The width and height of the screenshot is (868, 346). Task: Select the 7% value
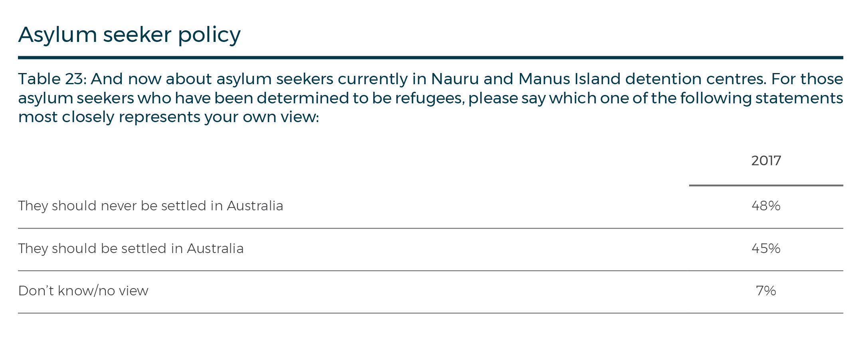(x=766, y=291)
